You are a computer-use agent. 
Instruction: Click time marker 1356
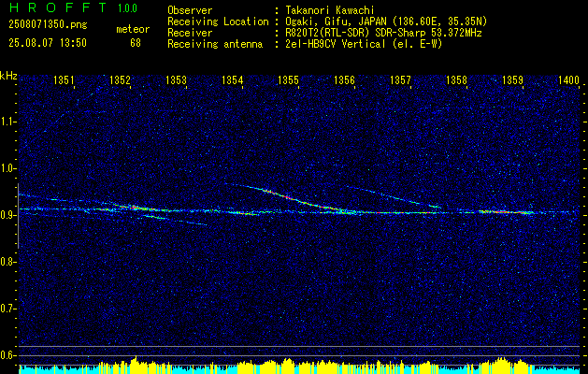tap(344, 80)
